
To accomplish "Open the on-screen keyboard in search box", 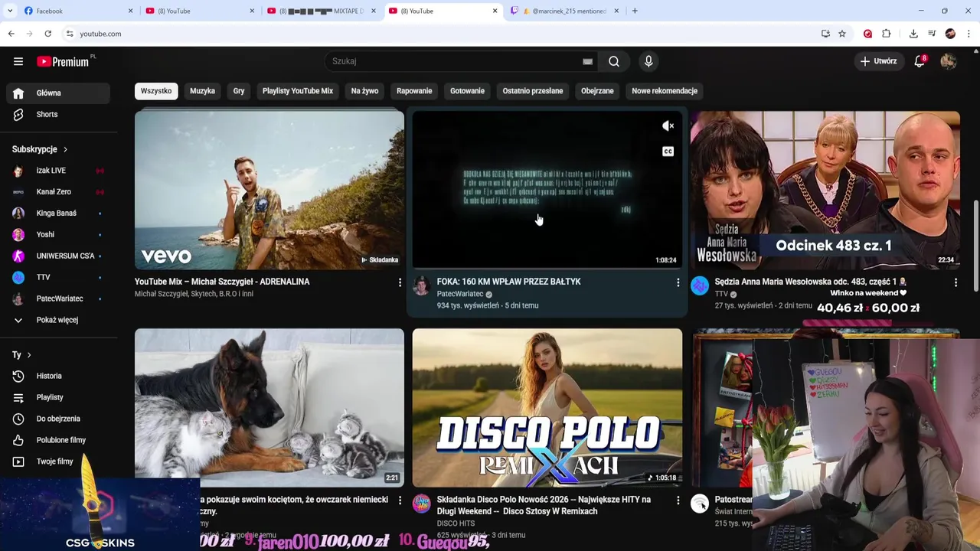I will pyautogui.click(x=587, y=61).
